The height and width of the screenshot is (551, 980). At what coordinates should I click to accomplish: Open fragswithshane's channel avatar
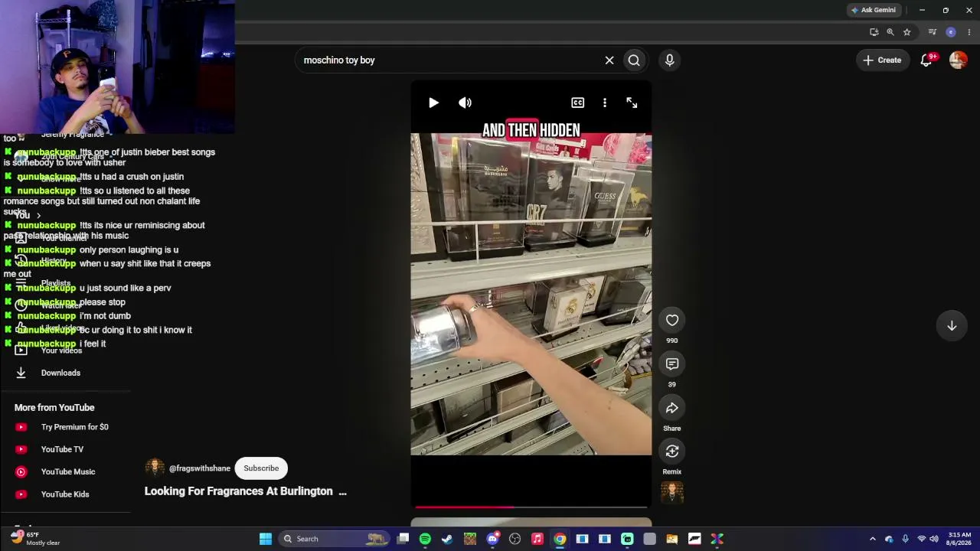155,468
